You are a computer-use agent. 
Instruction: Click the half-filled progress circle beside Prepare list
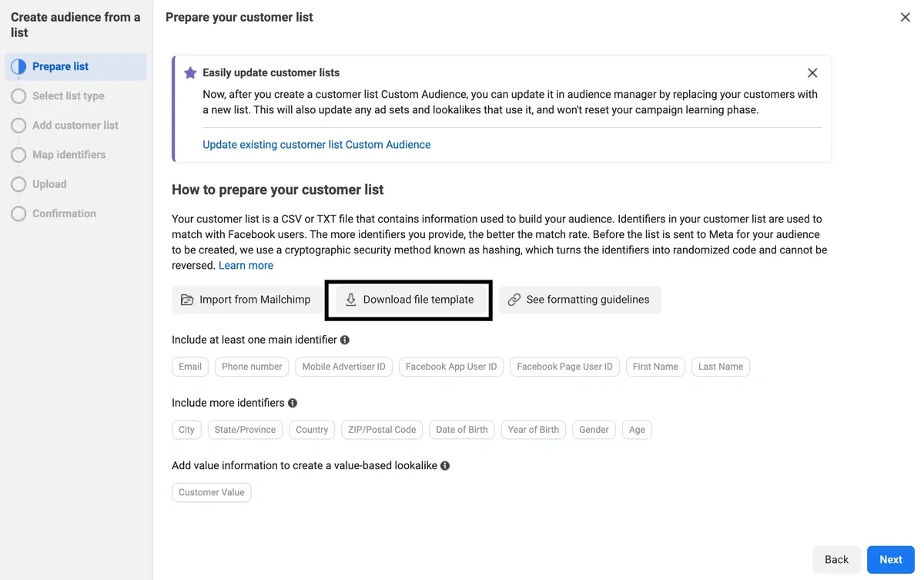(x=17, y=66)
